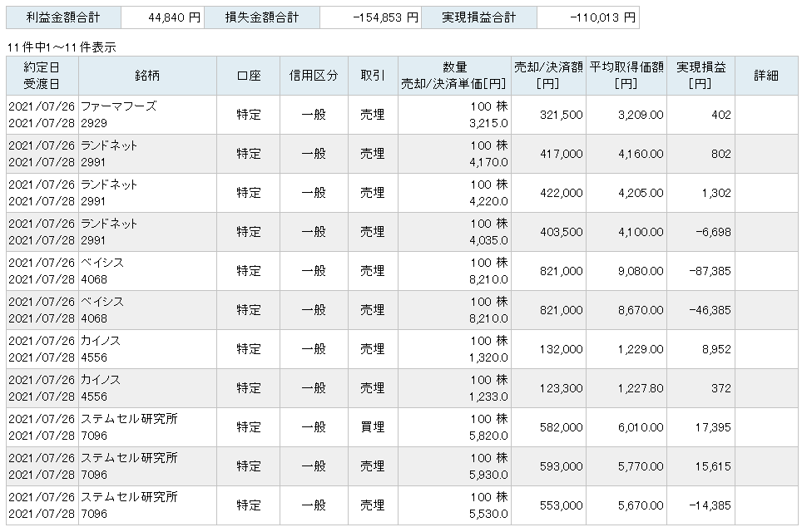Click the 詳細 column header
Screen dimensions: 802x532
click(x=766, y=76)
